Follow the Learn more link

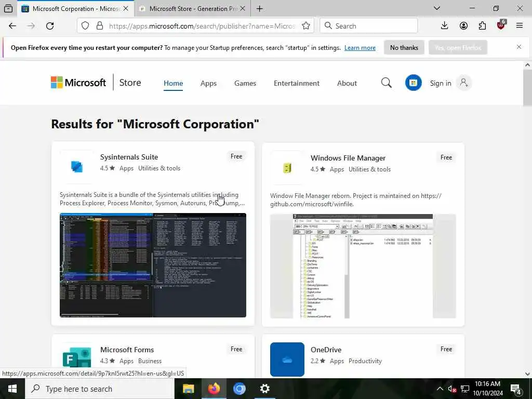pos(360,48)
